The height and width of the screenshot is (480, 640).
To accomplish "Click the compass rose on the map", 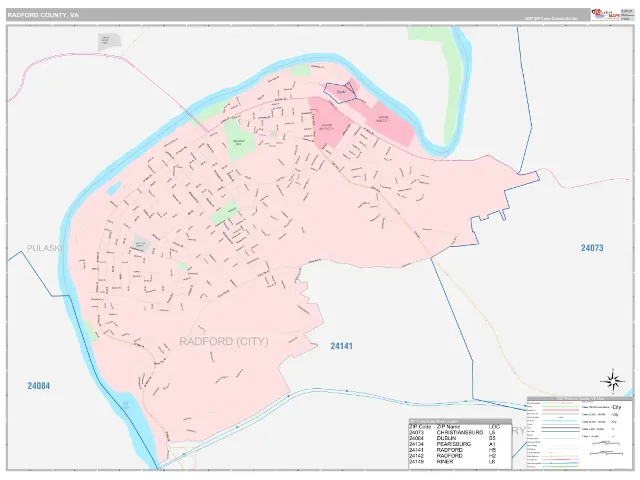I will 612,381.
